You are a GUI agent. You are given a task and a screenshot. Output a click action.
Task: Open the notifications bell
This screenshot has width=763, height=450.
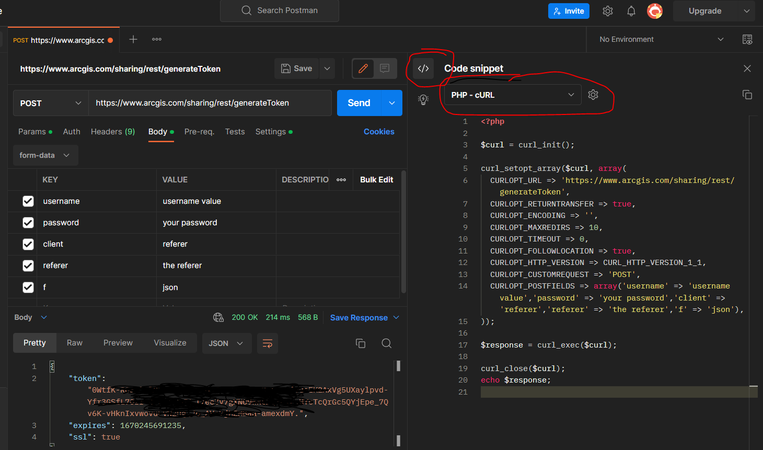click(x=631, y=11)
